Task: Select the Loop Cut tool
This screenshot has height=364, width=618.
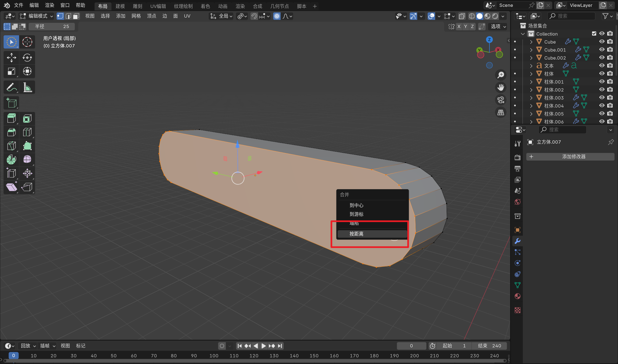Action: [x=27, y=132]
